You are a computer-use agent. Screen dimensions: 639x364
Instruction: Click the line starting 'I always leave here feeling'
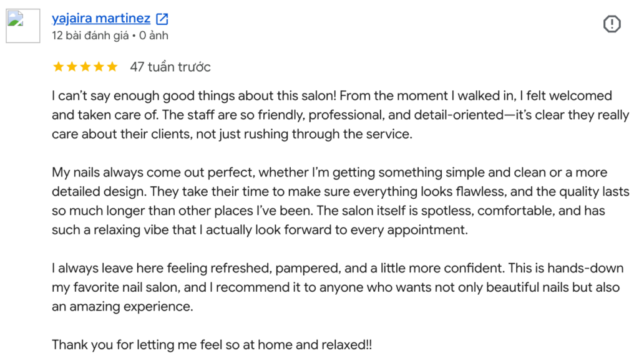[x=338, y=268]
